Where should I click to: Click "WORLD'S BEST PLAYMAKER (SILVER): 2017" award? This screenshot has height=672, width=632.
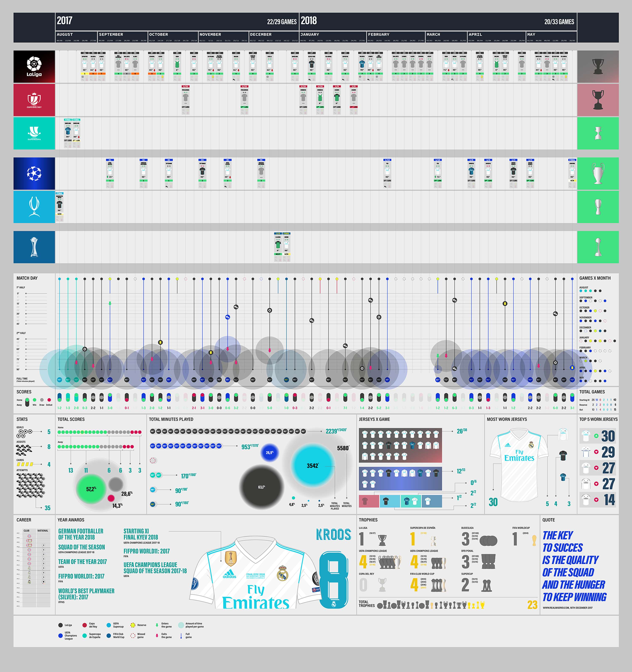[x=86, y=594]
